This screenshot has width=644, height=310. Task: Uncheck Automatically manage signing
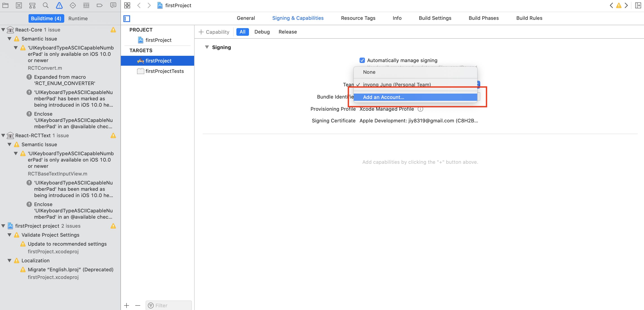[x=362, y=60]
